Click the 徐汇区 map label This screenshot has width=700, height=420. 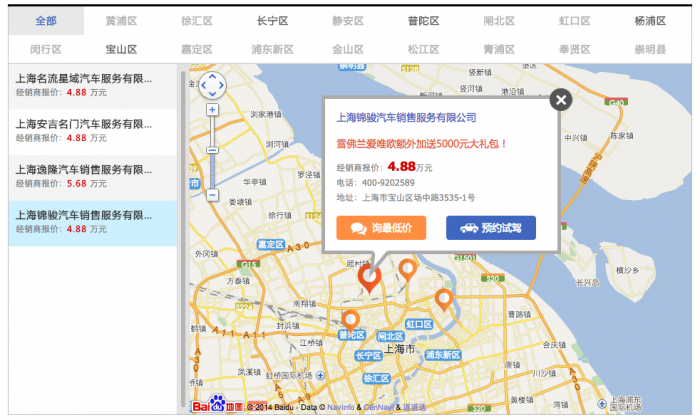[x=376, y=378]
